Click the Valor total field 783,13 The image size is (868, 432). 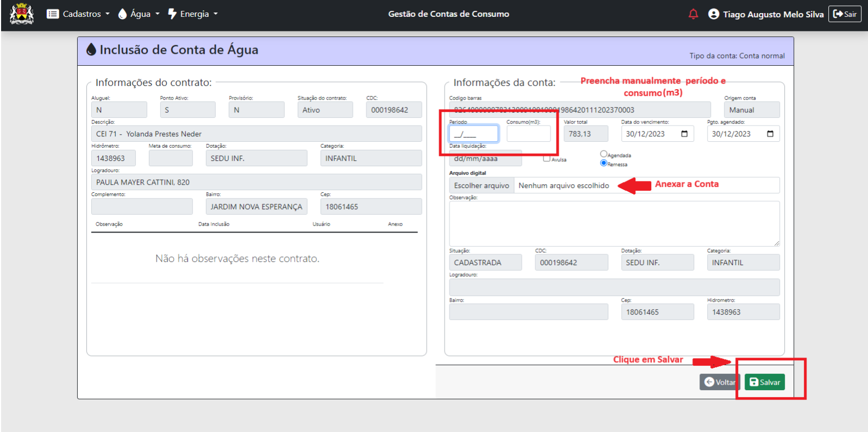click(586, 134)
